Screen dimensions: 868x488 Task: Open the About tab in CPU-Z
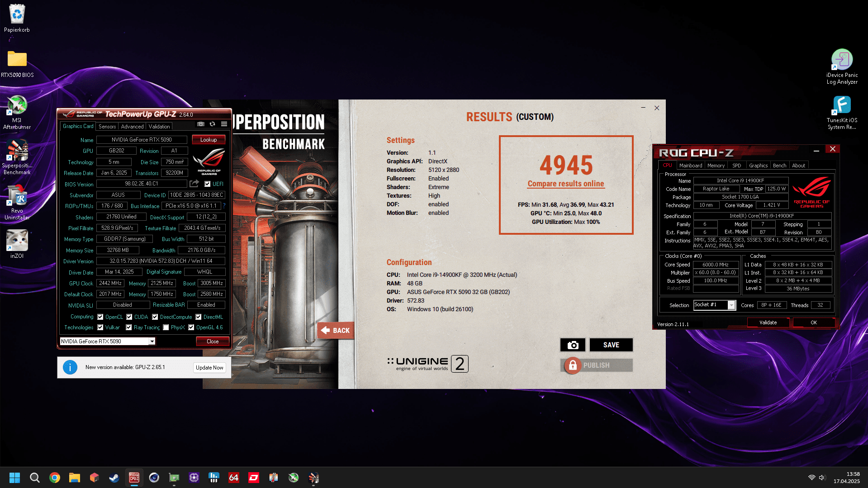click(x=798, y=166)
